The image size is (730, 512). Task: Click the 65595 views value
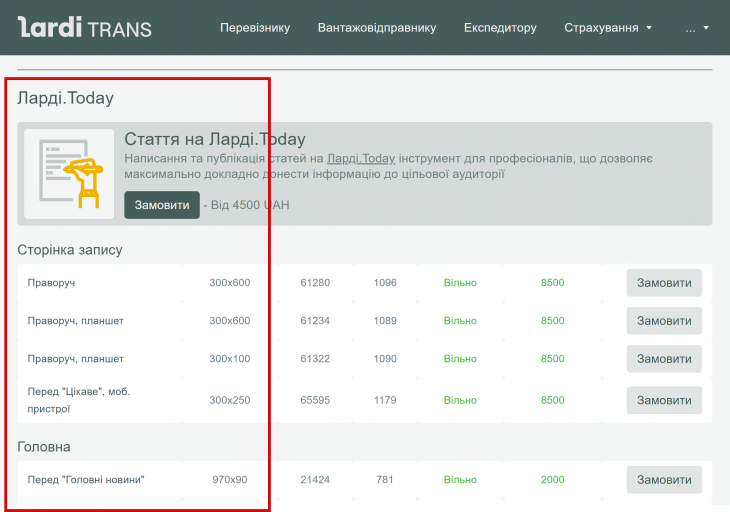coord(315,400)
